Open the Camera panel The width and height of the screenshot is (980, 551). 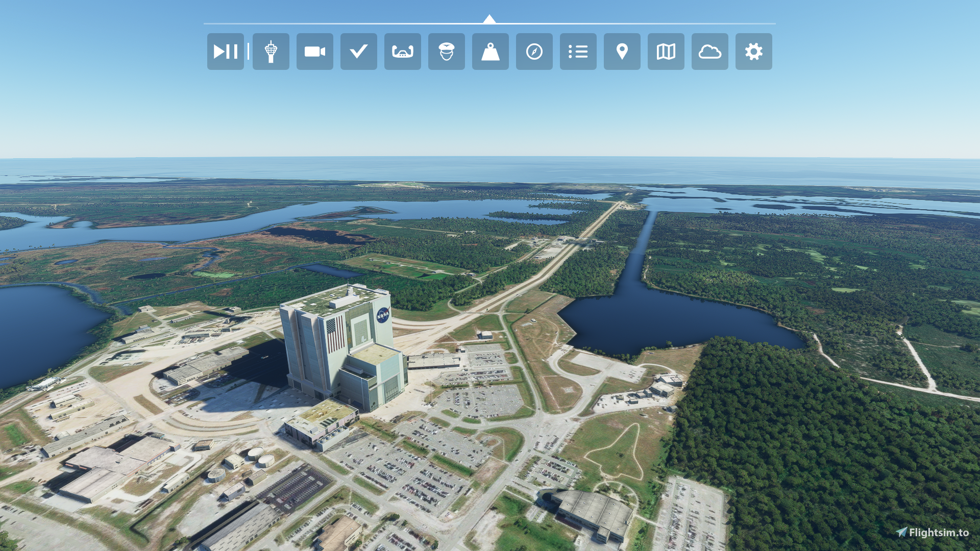pos(315,52)
